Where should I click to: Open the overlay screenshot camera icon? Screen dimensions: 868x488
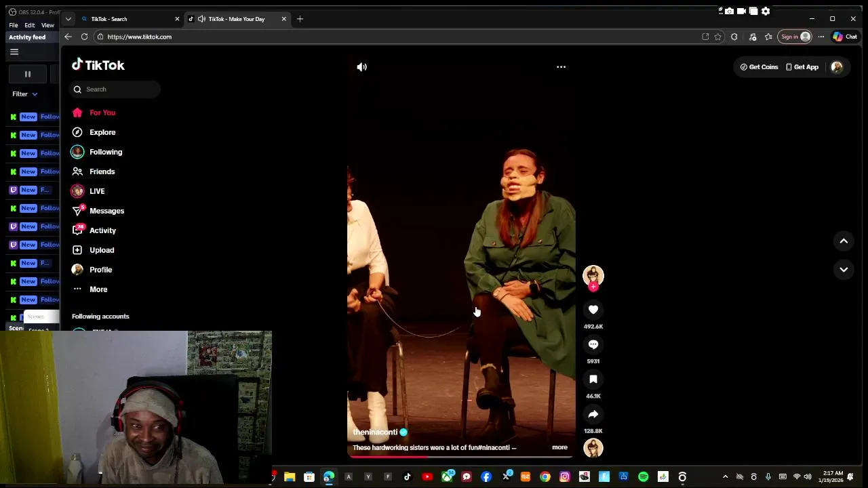click(729, 11)
